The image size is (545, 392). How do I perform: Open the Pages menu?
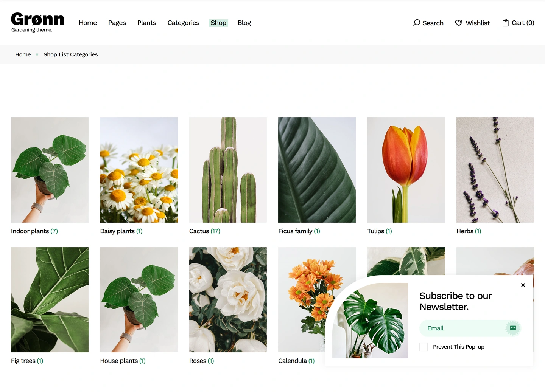point(117,23)
